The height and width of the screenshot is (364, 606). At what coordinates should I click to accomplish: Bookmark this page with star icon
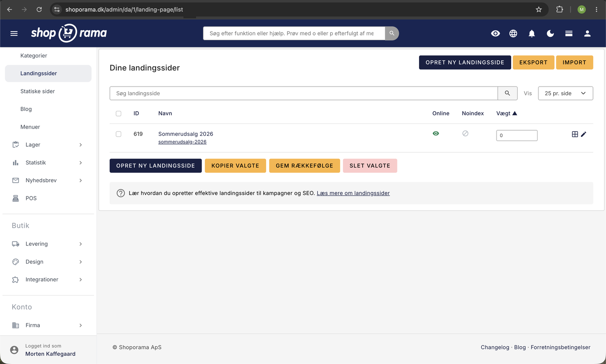[x=539, y=9]
